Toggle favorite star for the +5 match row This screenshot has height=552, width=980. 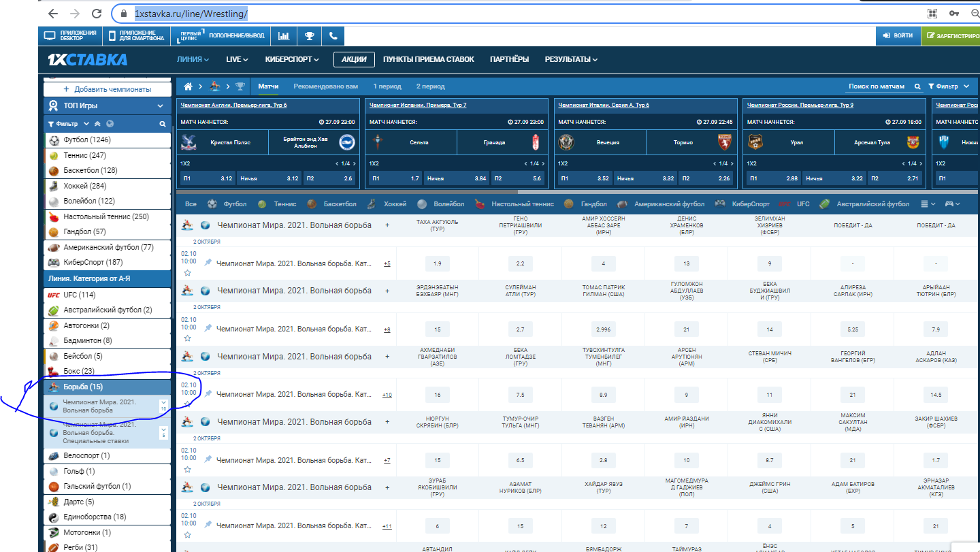pos(187,272)
